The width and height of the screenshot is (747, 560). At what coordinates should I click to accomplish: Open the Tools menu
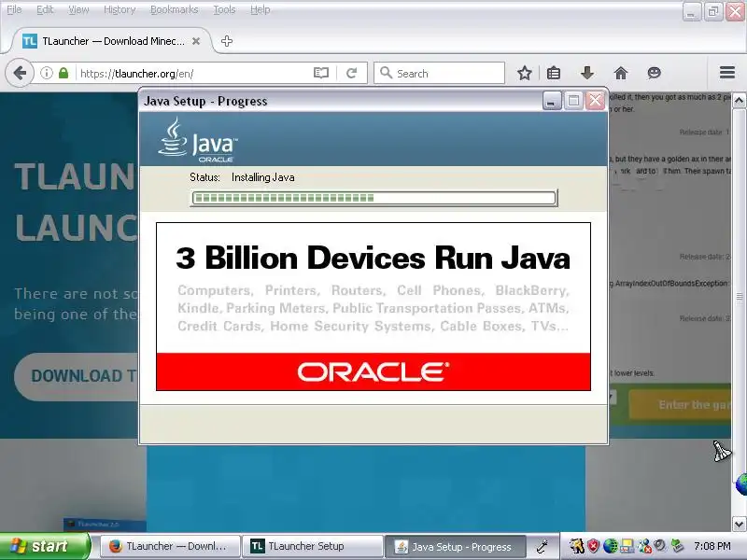click(224, 9)
